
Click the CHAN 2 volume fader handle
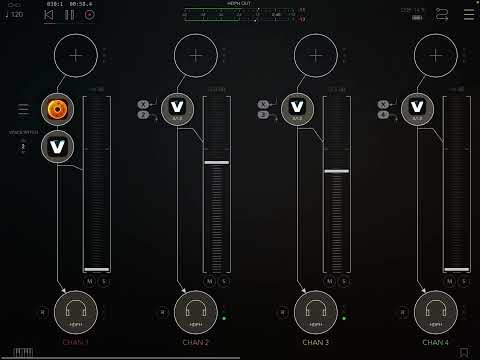coord(217,163)
